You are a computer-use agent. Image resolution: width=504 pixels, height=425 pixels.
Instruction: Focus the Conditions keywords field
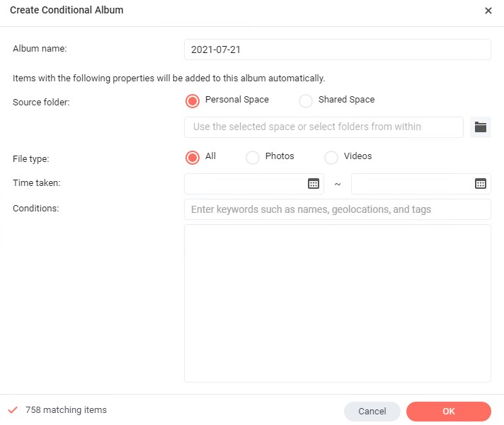338,209
